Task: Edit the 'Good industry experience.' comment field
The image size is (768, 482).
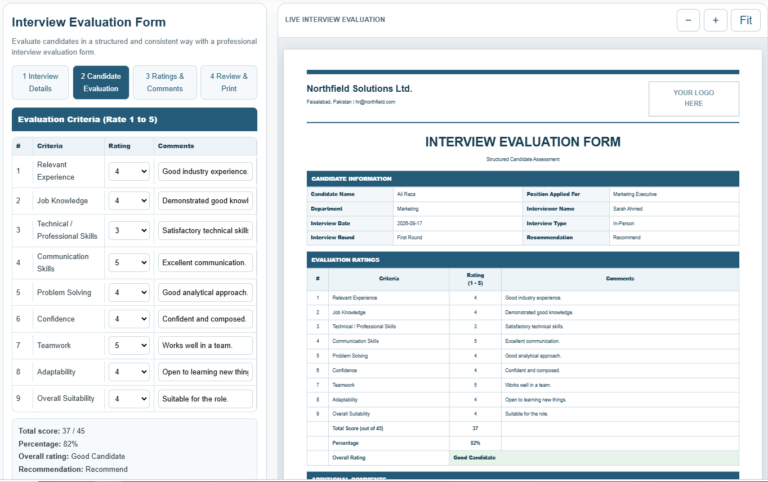Action: tap(205, 171)
